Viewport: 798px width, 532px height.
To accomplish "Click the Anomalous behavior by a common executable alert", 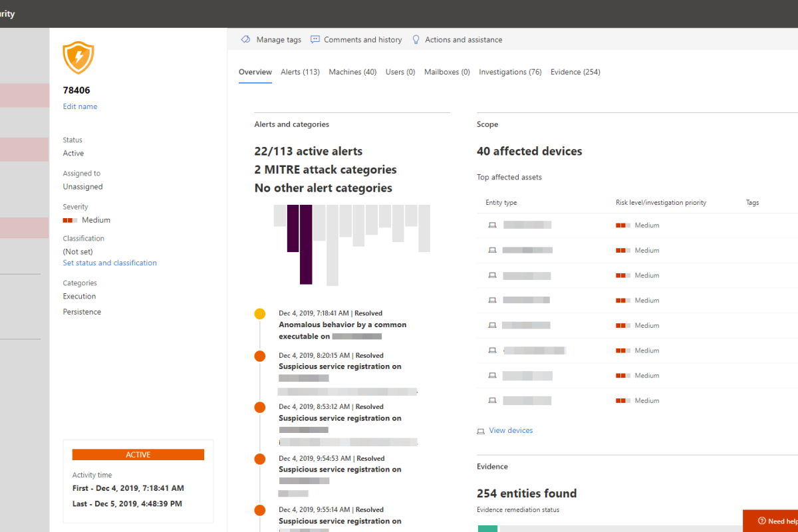I will 342,331.
